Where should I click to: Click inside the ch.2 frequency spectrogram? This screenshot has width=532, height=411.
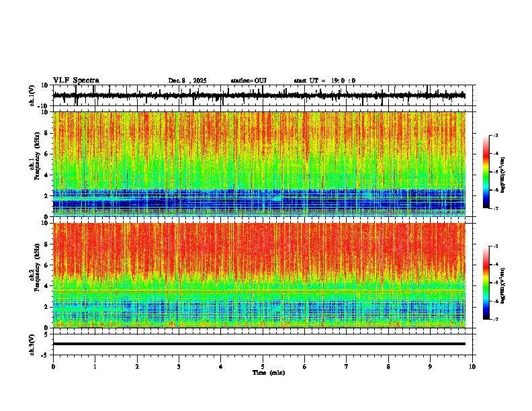259,275
